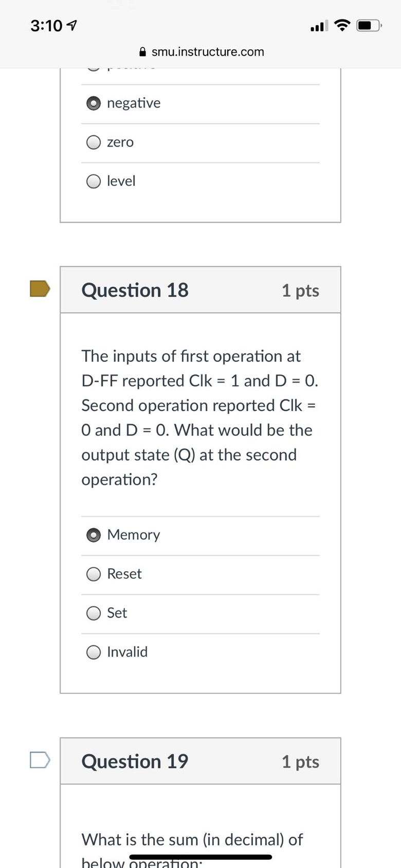
Task: Tap the battery indicator icon
Action: pyautogui.click(x=369, y=25)
